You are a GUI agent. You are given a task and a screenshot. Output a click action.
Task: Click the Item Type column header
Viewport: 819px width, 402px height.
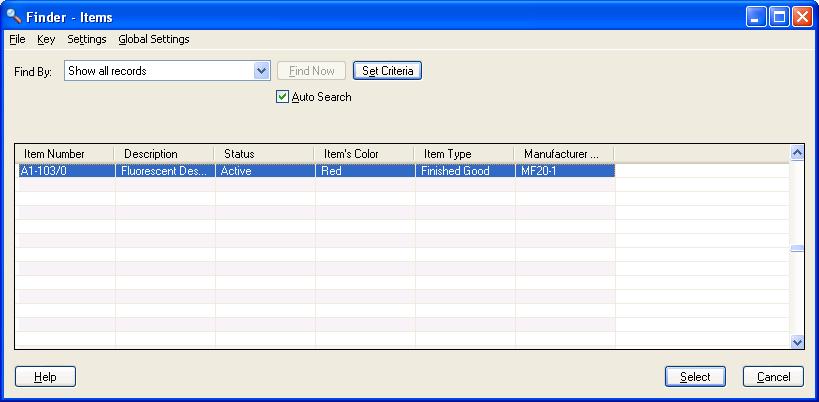coord(463,154)
